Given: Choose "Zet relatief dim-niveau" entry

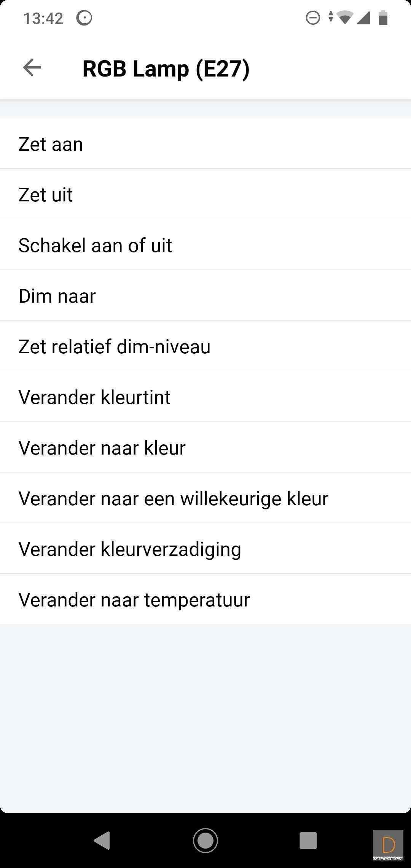Looking at the screenshot, I should (205, 346).
